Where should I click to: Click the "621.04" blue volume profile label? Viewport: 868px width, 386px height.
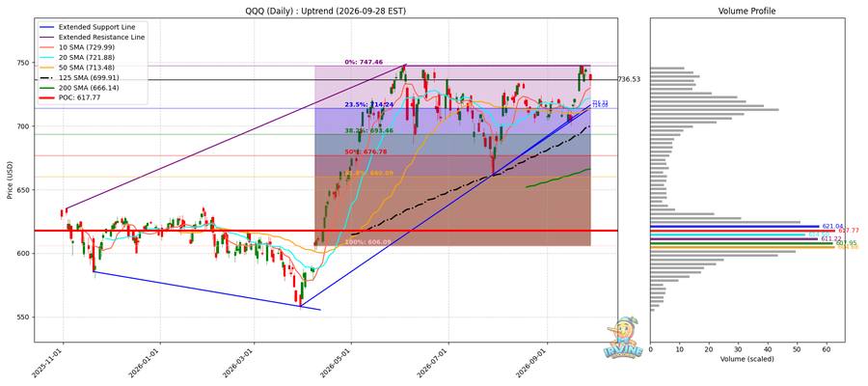[x=832, y=227]
